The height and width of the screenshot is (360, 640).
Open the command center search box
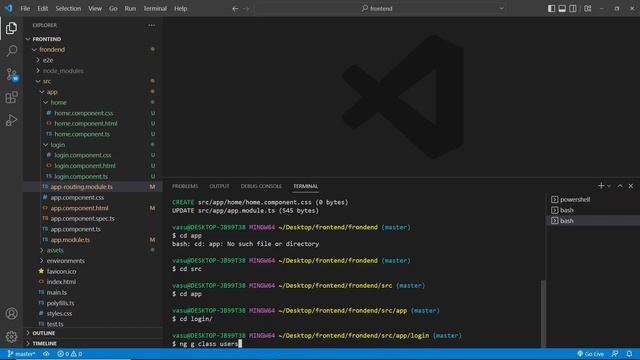point(376,9)
